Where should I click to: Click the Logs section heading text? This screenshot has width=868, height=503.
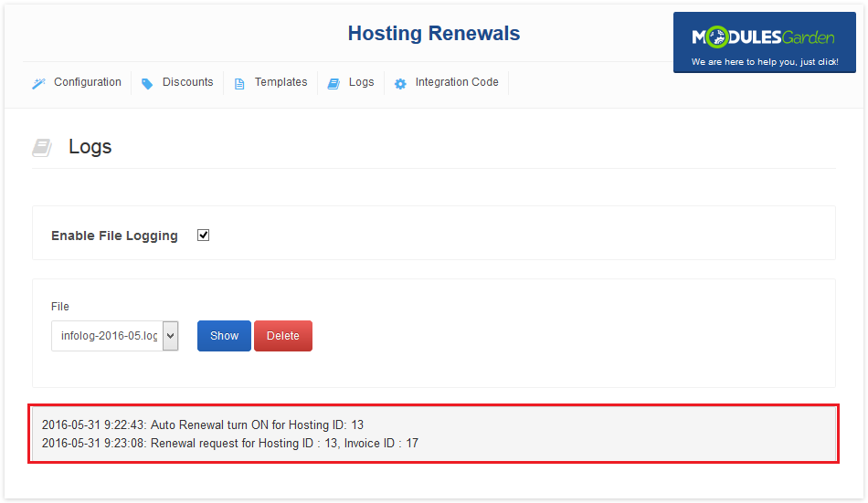coord(90,147)
